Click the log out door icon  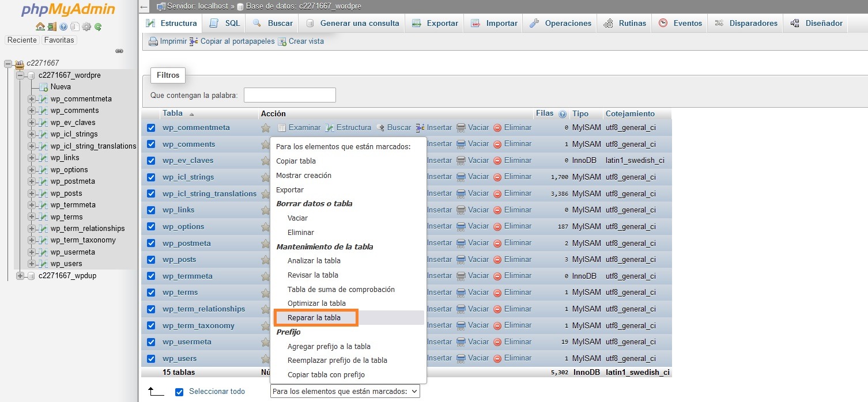pos(51,26)
